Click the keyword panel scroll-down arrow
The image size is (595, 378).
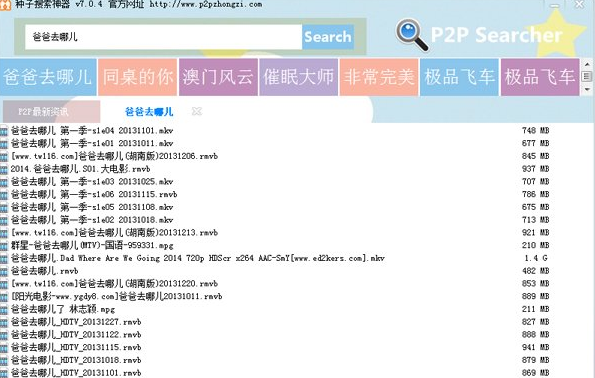[587, 90]
